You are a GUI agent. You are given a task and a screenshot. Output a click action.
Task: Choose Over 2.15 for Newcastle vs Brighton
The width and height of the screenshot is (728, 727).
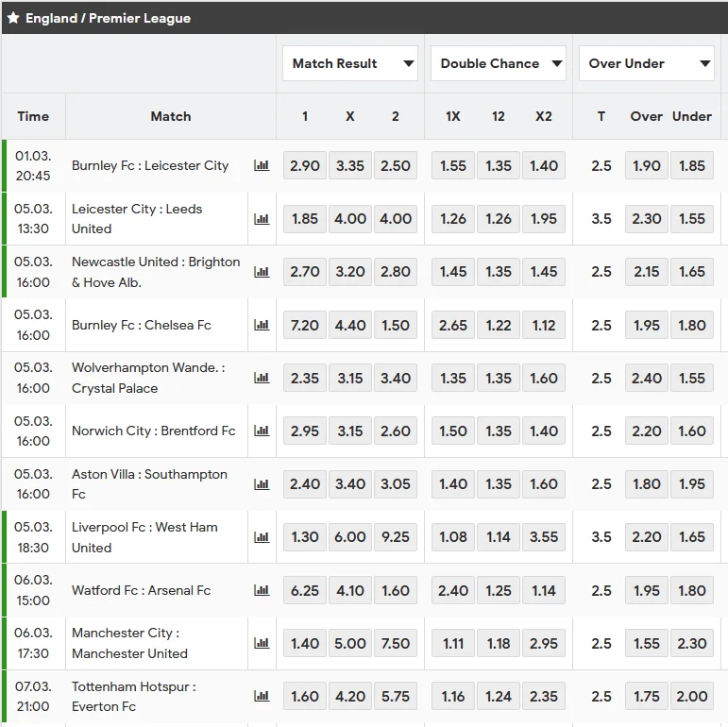pos(646,272)
